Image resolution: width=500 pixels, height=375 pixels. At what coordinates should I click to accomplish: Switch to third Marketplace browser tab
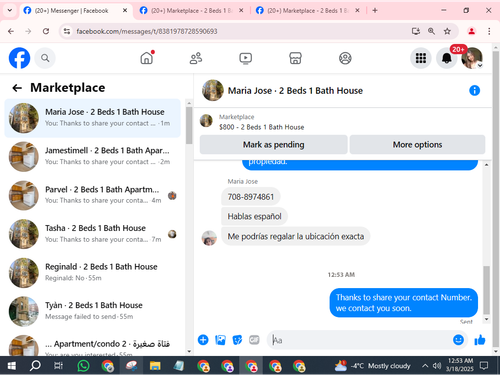307,11
